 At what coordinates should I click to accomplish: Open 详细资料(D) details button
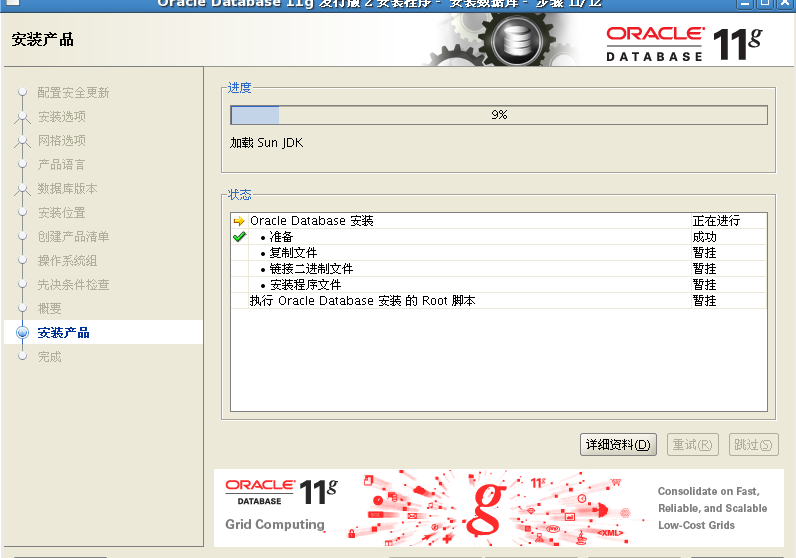click(x=618, y=445)
